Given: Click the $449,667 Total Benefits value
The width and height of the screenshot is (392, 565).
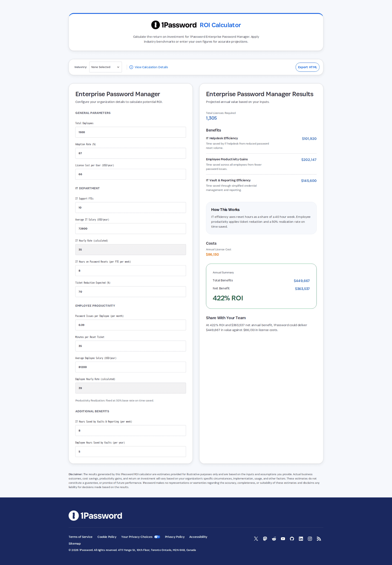Looking at the screenshot, I should (x=302, y=281).
